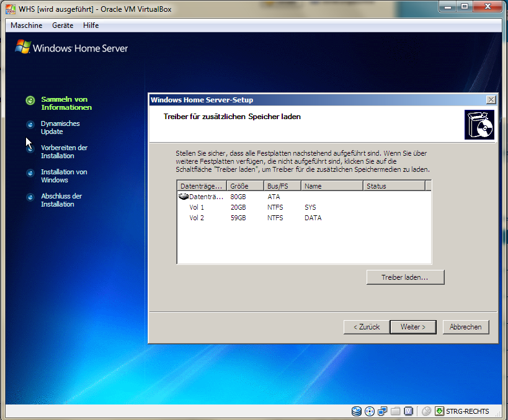Click the 20GB size cell
The width and height of the screenshot is (508, 420).
pos(238,207)
